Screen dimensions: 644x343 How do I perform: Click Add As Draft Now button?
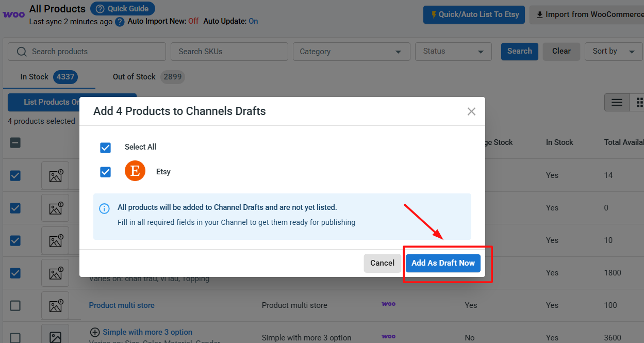click(x=443, y=263)
